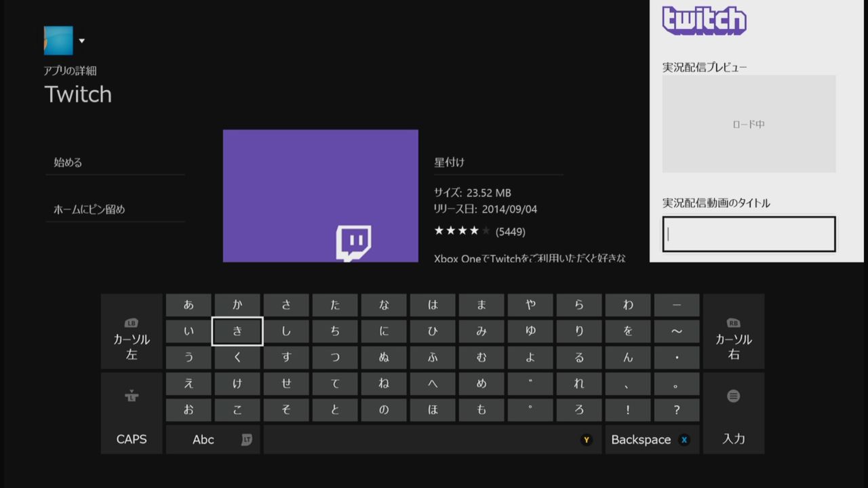
Task: Click the 実況配信プレビュー loading box
Action: coord(749,124)
